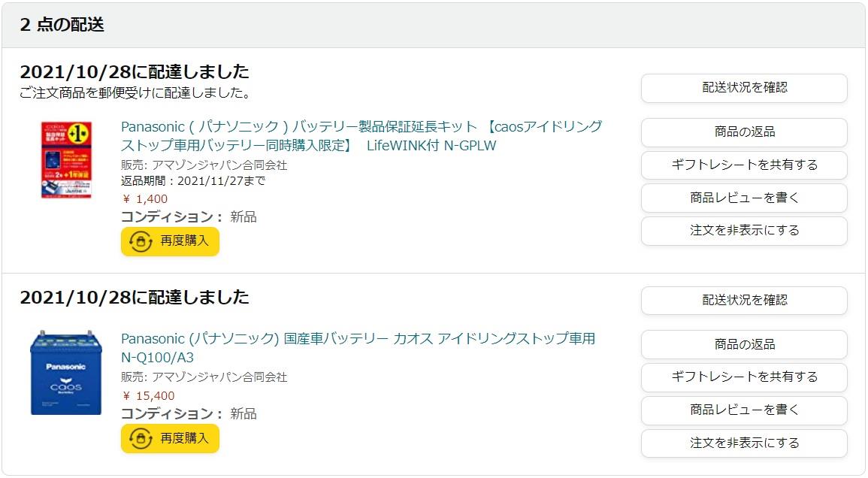Click 配送状況を確認 for the second shipment

tap(744, 301)
